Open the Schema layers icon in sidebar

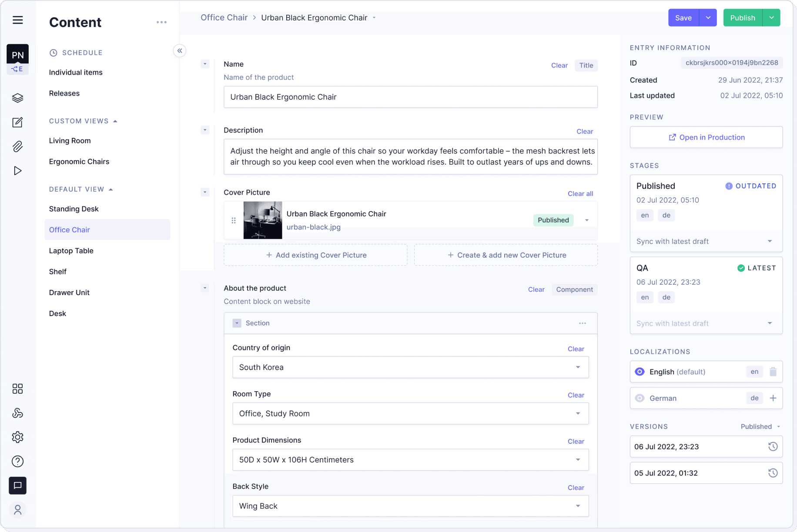17,98
